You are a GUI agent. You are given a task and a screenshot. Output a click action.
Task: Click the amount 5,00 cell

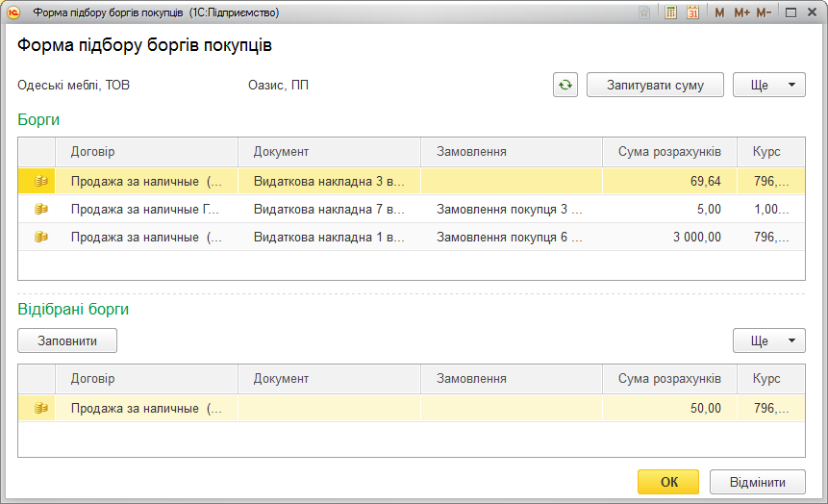click(x=669, y=210)
